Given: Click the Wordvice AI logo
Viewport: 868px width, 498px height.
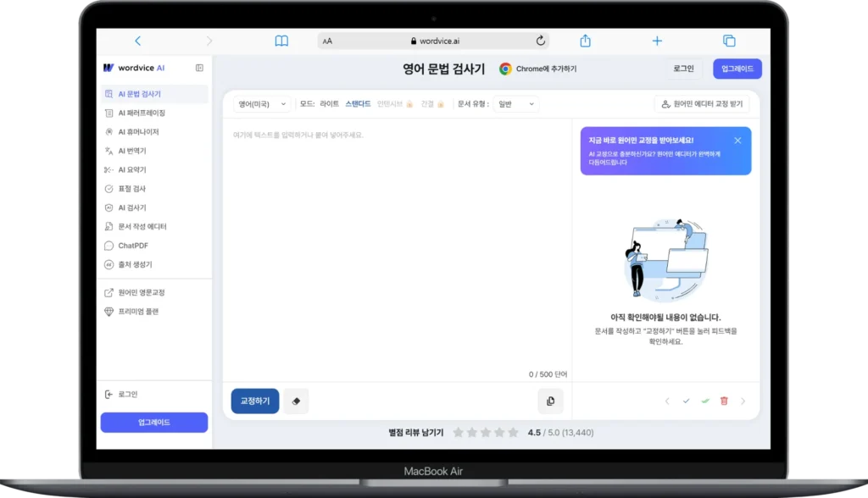Looking at the screenshot, I should pyautogui.click(x=134, y=68).
